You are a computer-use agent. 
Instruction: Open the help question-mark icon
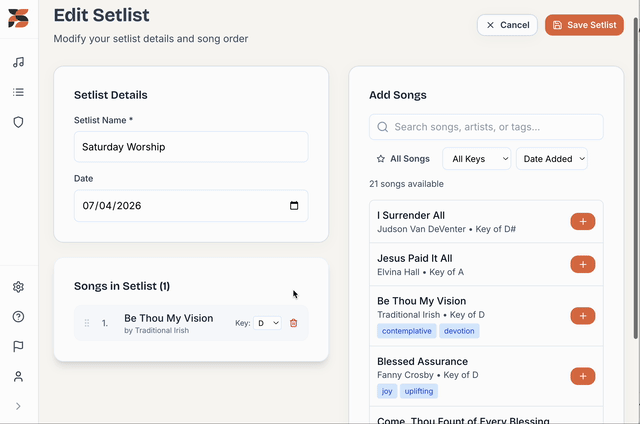pos(18,317)
